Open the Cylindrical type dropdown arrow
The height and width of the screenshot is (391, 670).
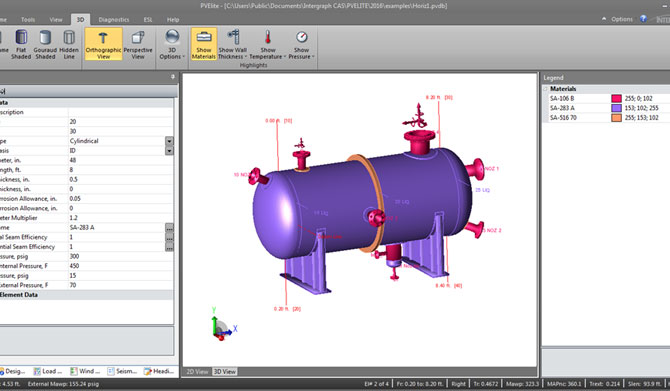coord(169,141)
